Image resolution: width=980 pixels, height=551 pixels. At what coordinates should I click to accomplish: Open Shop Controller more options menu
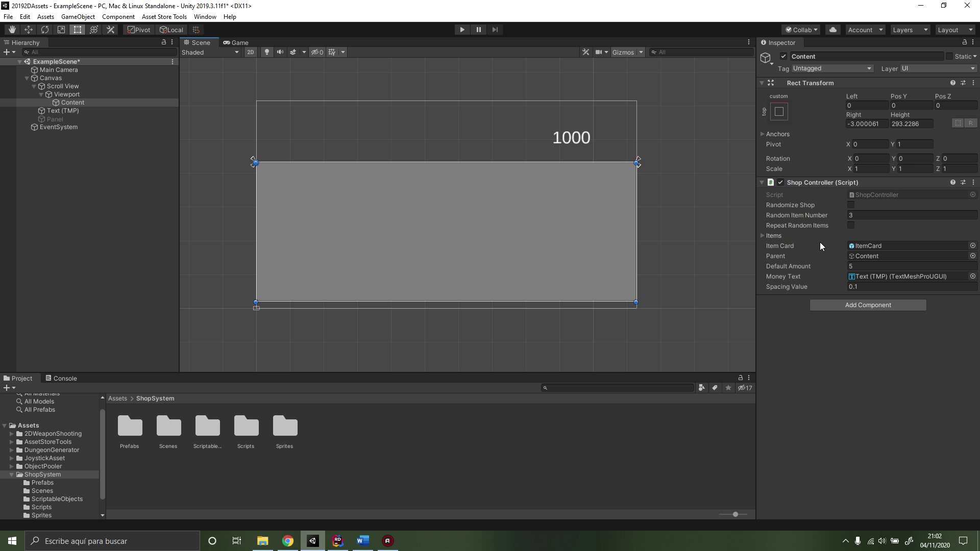973,182
